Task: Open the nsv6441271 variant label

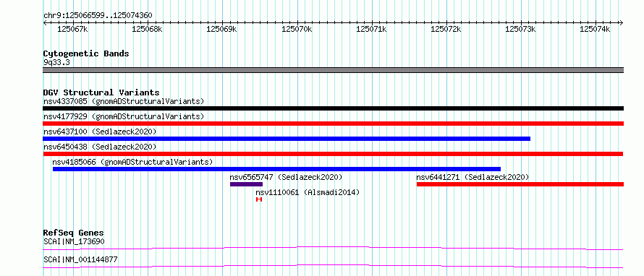Action: 473,177
